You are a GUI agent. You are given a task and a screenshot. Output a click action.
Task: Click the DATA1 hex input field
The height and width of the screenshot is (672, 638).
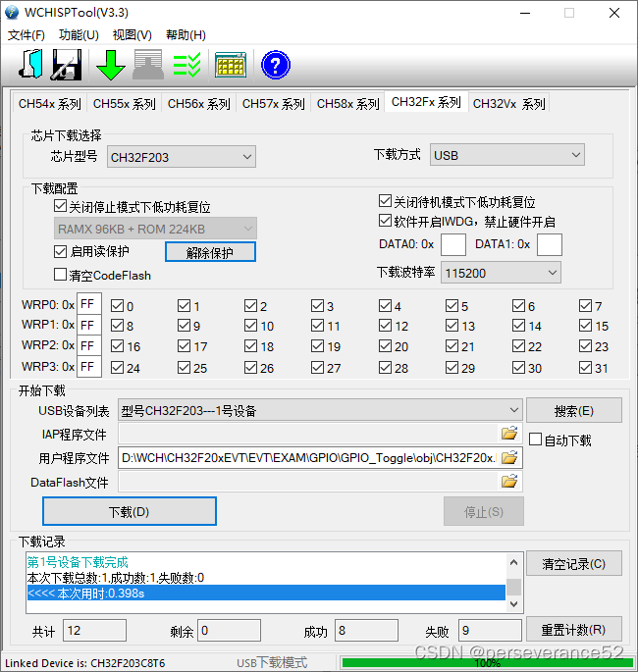tap(550, 244)
